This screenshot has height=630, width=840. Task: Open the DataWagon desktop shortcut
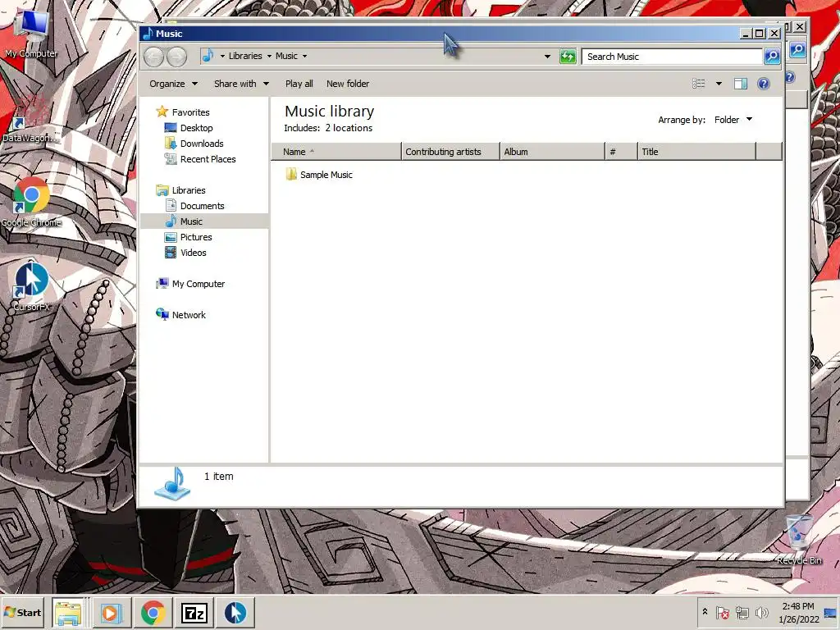point(30,119)
